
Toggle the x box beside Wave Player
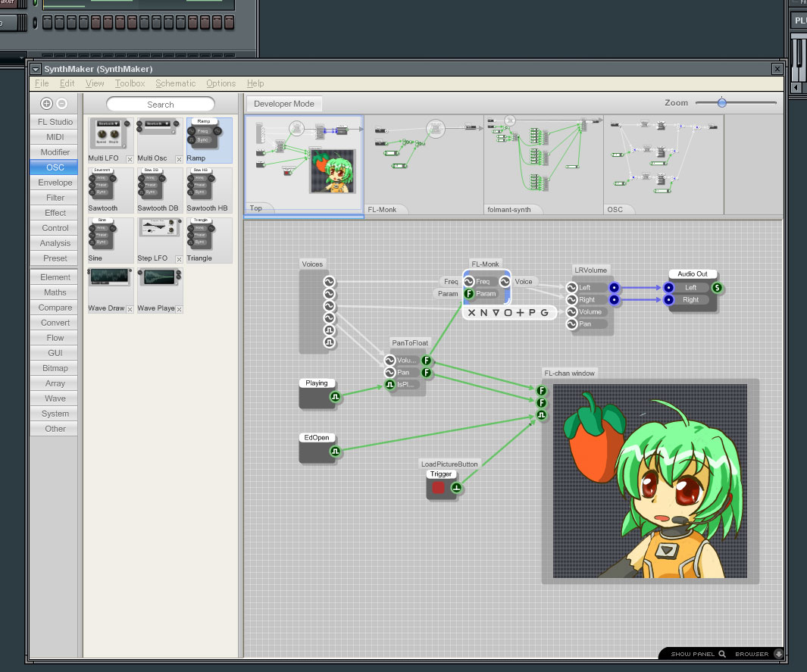coord(179,309)
